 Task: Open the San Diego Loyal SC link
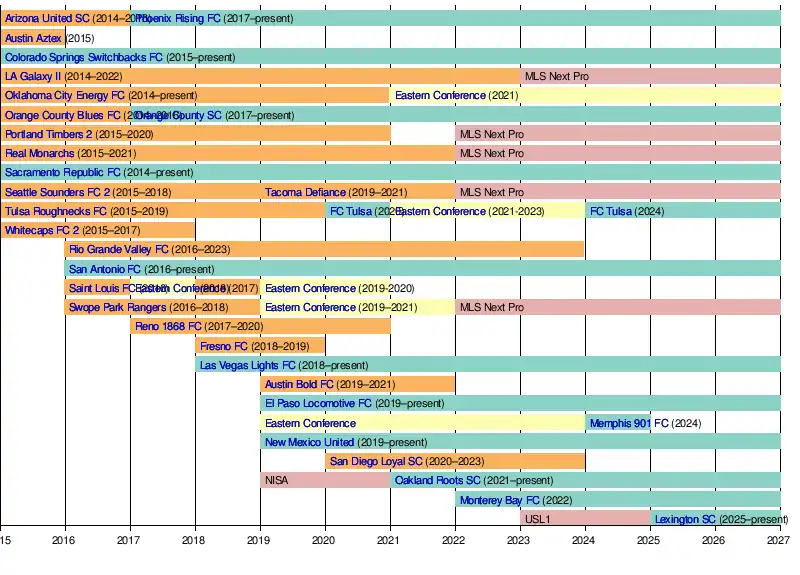pos(380,461)
